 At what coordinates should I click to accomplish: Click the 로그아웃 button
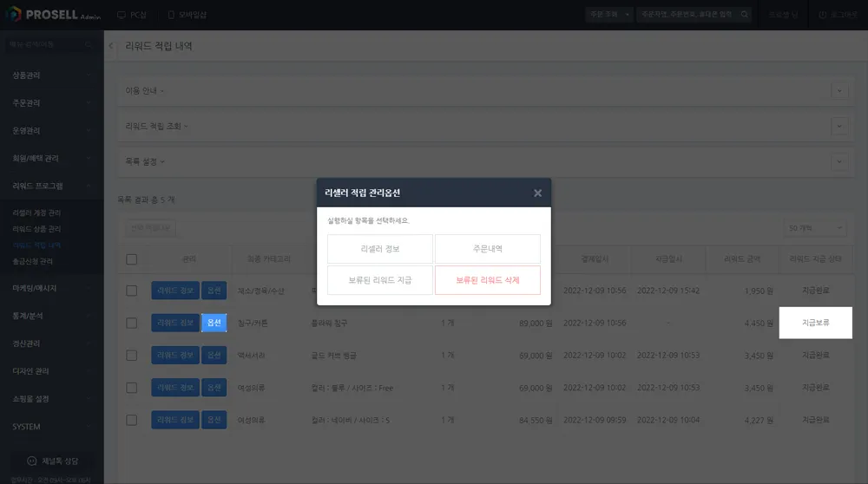[838, 15]
